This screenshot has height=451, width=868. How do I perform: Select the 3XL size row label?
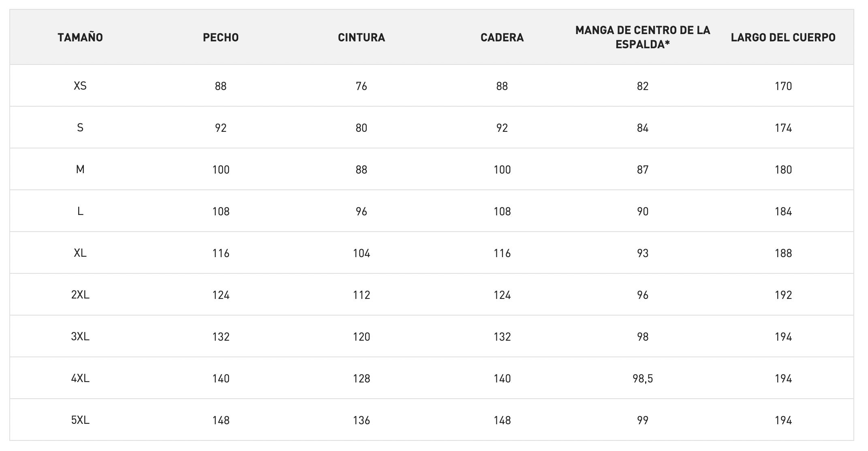(x=80, y=337)
